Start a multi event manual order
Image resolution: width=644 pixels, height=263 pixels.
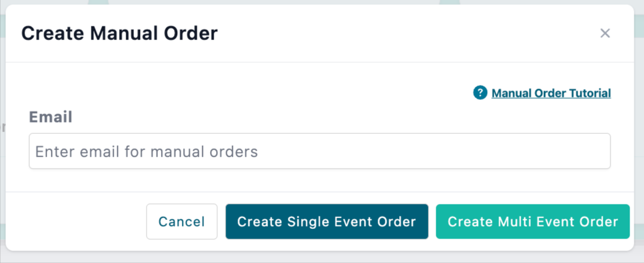[533, 222]
